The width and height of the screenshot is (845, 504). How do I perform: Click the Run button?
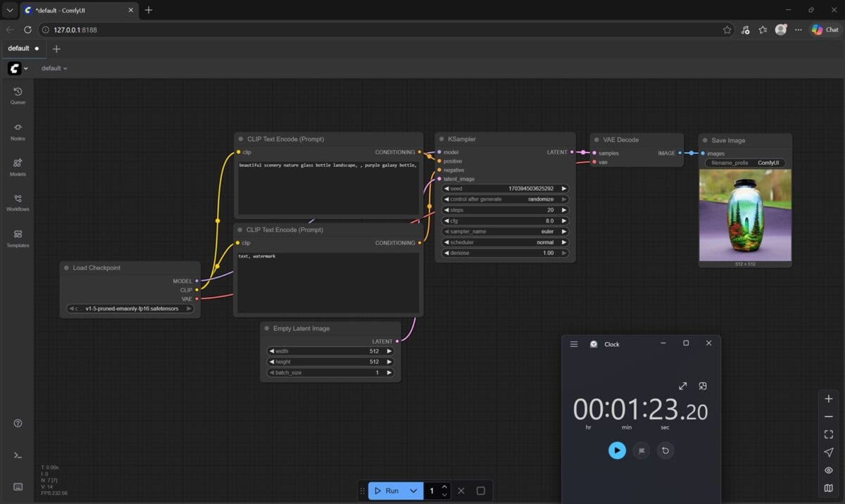click(386, 491)
